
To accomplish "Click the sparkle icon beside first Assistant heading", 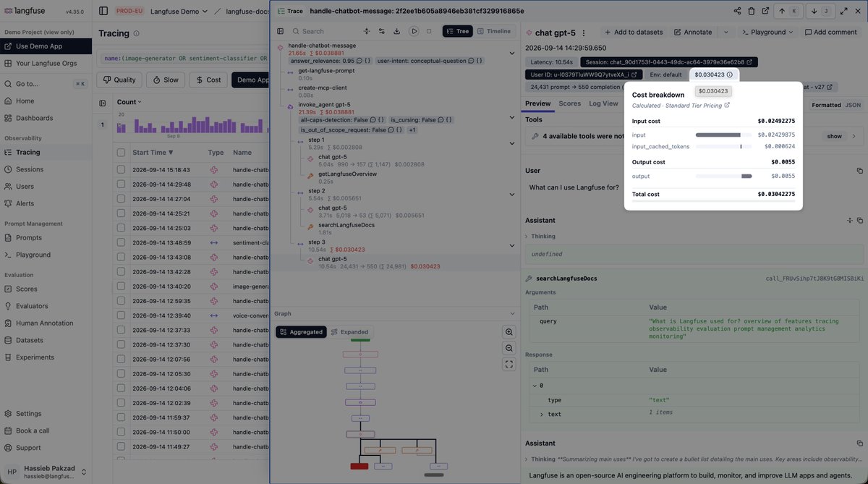I will point(850,220).
